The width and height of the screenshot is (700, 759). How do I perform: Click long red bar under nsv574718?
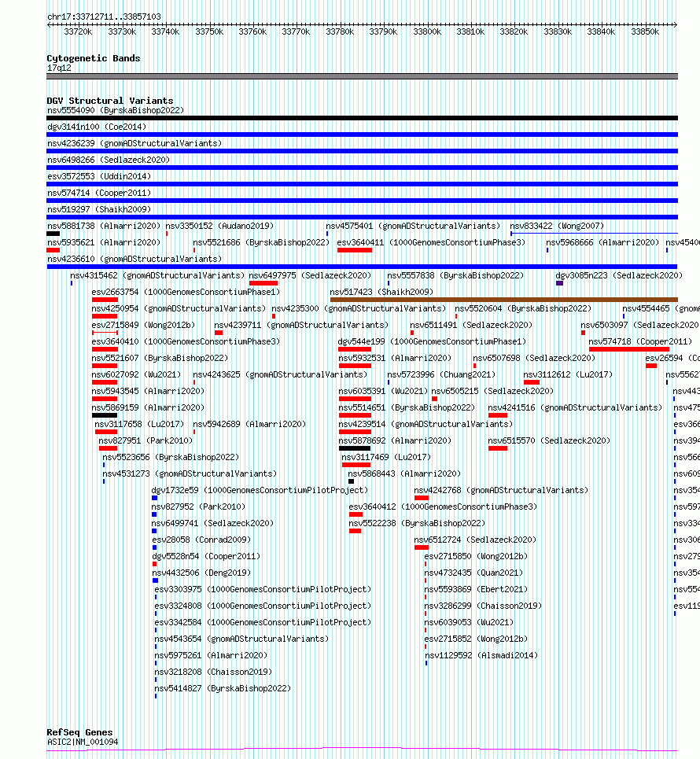[629, 349]
